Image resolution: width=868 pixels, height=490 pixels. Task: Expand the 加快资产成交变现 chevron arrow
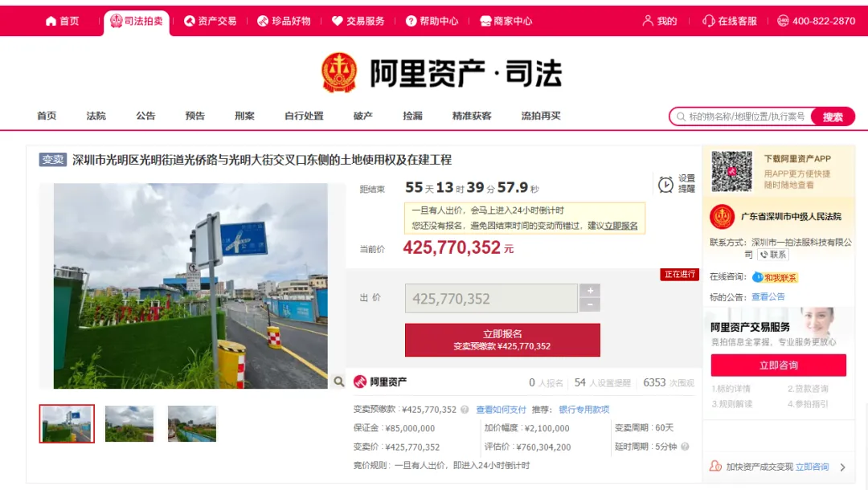pos(842,468)
